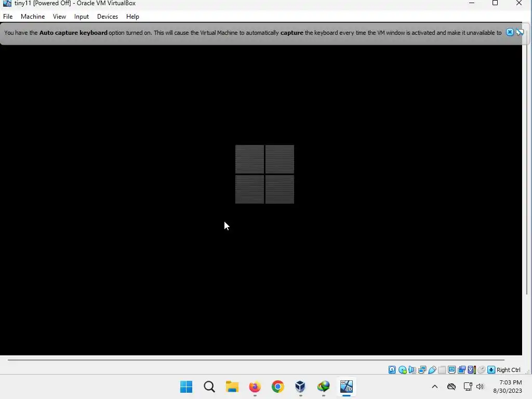Open the Machine menu
The image size is (532, 399).
tap(33, 17)
